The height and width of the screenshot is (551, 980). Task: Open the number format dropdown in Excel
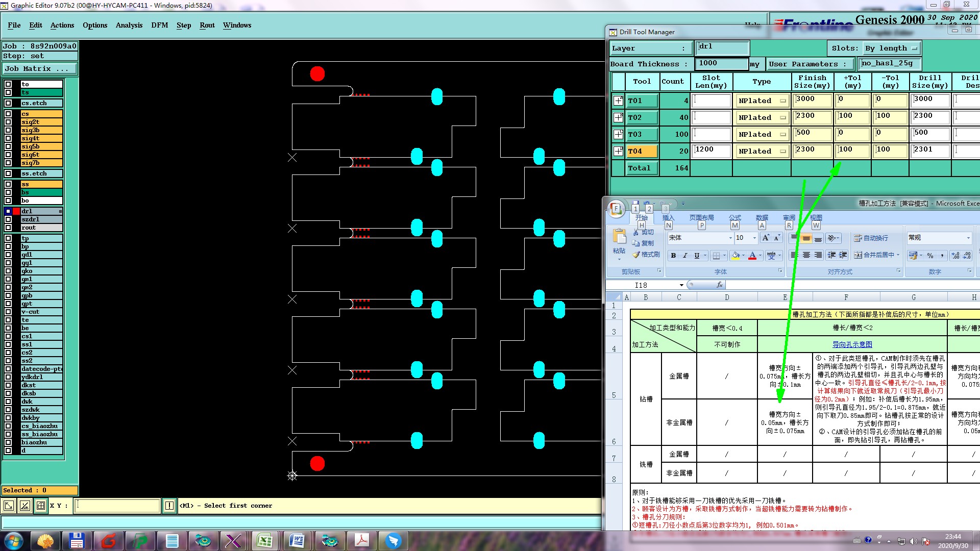click(968, 238)
